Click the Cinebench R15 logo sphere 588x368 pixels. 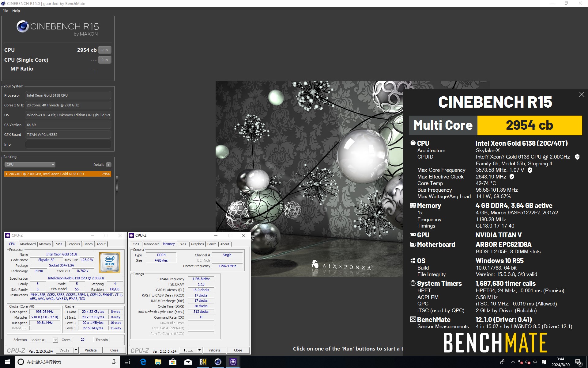click(23, 27)
